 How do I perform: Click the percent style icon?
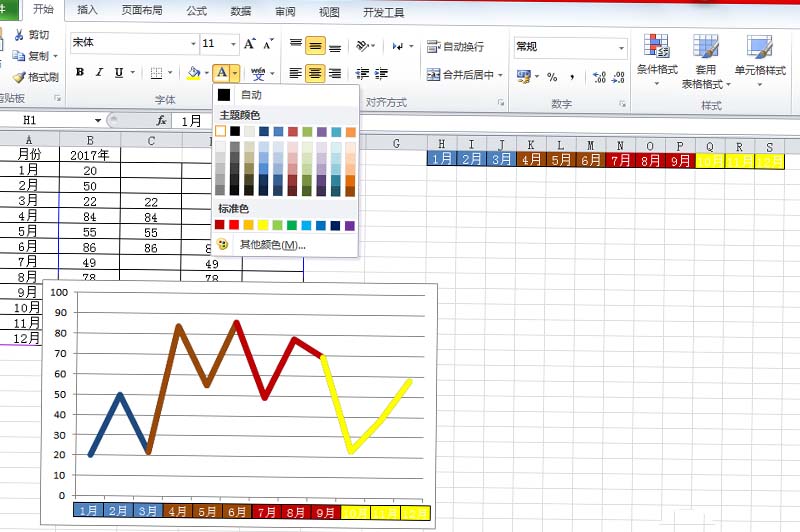pos(551,77)
